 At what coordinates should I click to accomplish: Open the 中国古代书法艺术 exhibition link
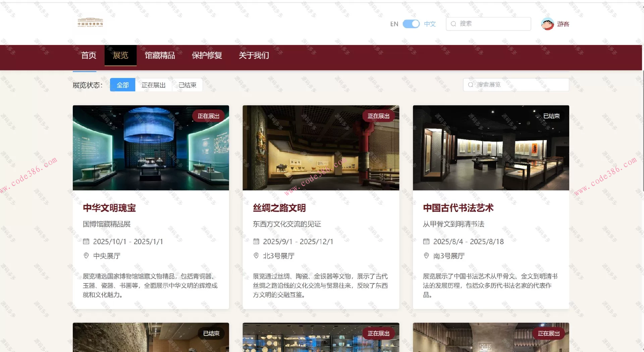(x=458, y=208)
